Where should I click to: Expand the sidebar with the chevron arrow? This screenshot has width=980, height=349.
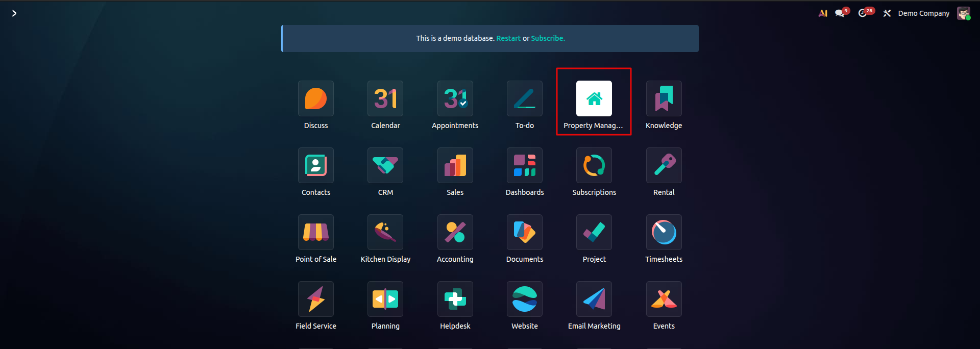coord(14,13)
